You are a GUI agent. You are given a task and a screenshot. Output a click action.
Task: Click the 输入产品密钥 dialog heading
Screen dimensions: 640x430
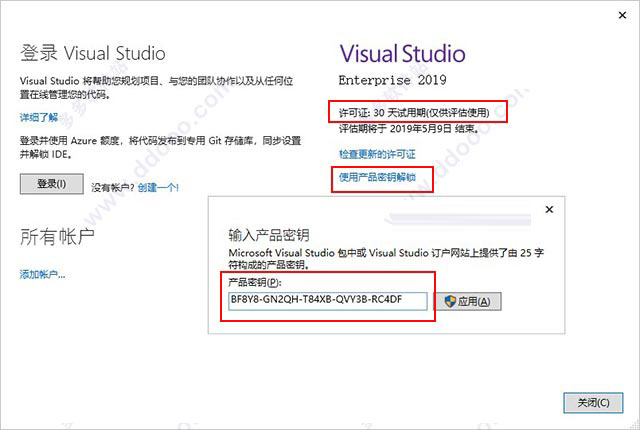coord(269,235)
